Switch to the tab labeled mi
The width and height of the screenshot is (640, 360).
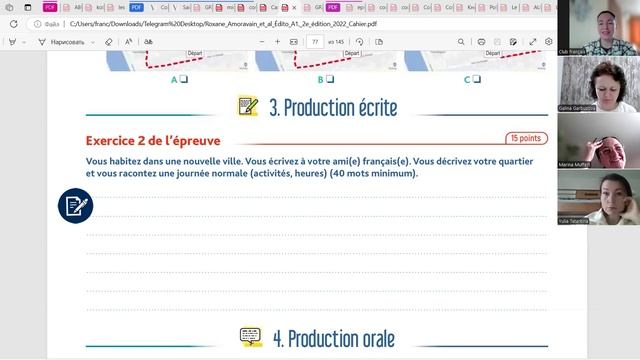tap(225, 7)
